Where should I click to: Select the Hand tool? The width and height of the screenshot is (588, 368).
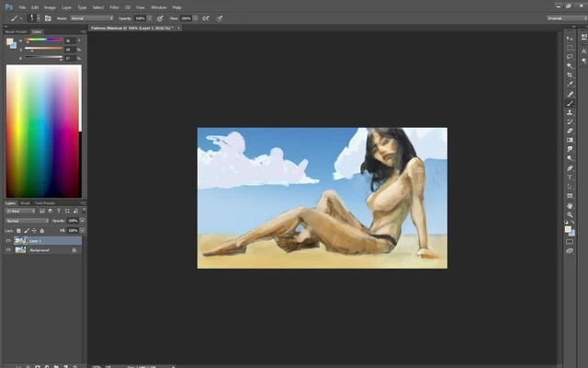coord(570,206)
